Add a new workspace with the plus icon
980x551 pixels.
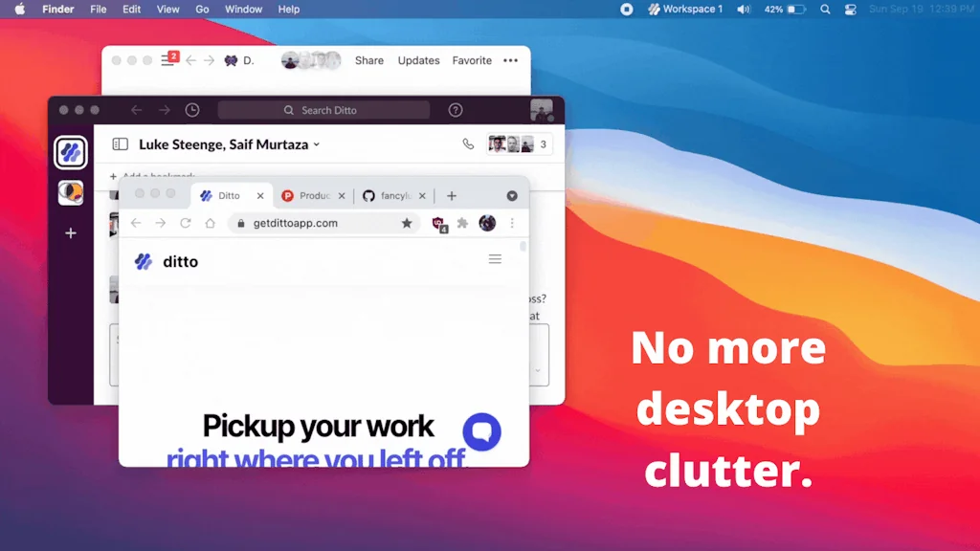[x=70, y=232]
